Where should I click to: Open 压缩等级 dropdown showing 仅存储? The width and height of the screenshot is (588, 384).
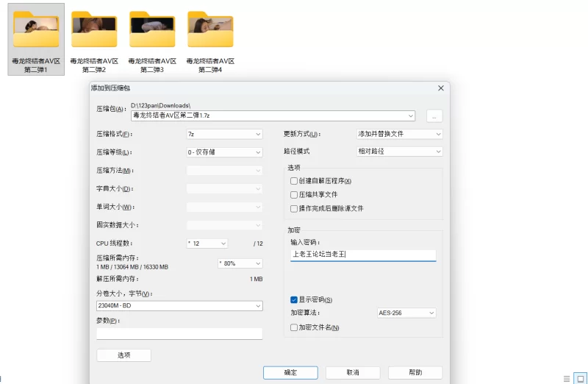224,152
